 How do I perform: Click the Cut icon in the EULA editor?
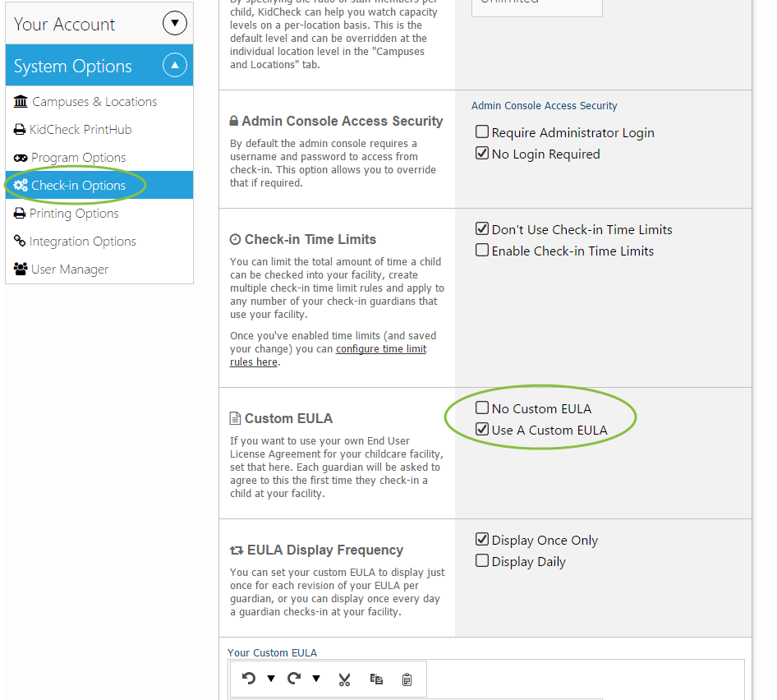[345, 679]
